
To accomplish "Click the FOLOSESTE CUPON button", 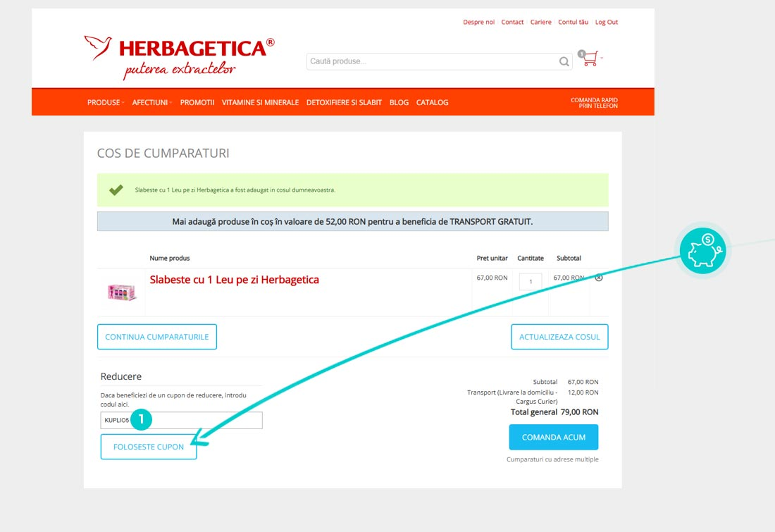I will 149,447.
